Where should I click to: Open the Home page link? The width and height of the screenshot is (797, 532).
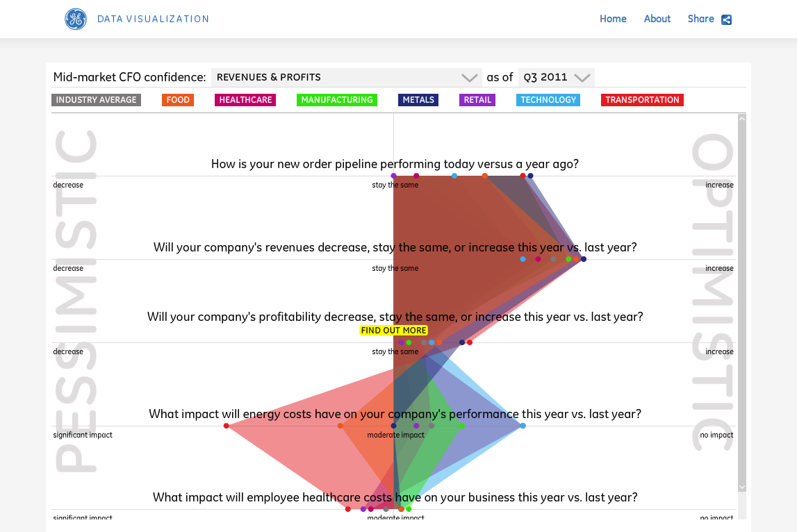613,19
